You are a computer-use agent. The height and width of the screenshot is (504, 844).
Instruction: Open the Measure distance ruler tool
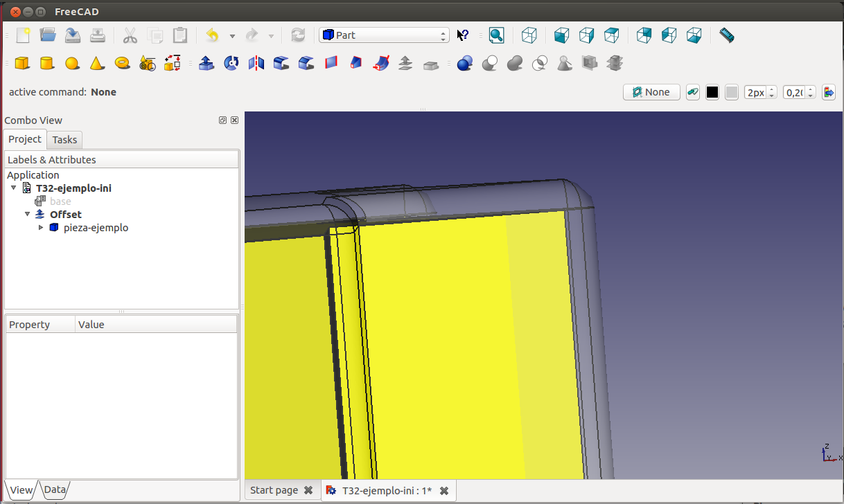(x=726, y=35)
